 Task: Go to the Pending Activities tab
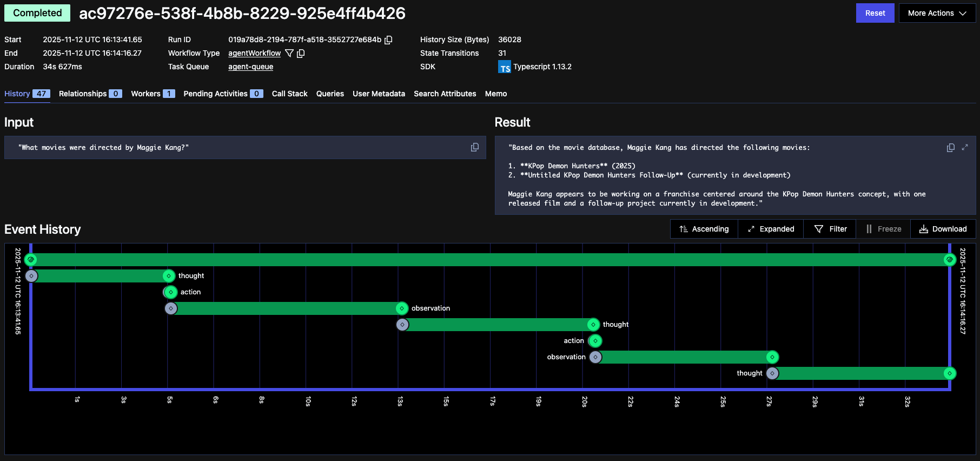click(x=223, y=94)
